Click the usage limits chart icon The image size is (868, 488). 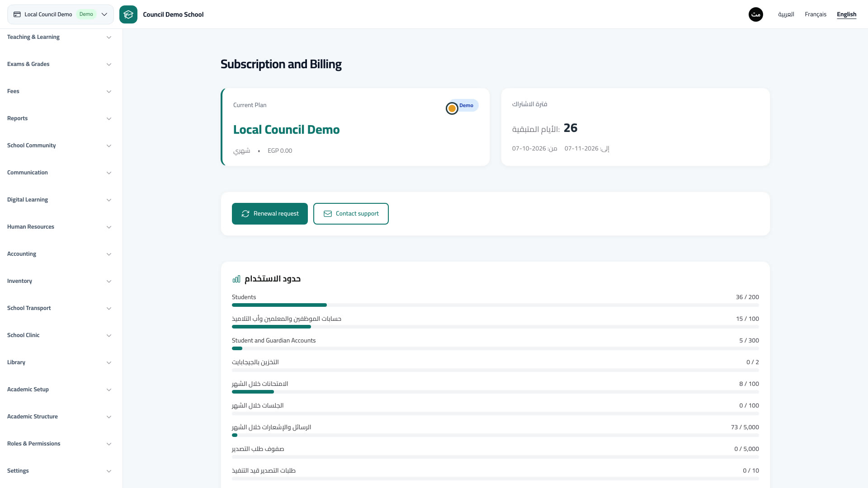(236, 279)
